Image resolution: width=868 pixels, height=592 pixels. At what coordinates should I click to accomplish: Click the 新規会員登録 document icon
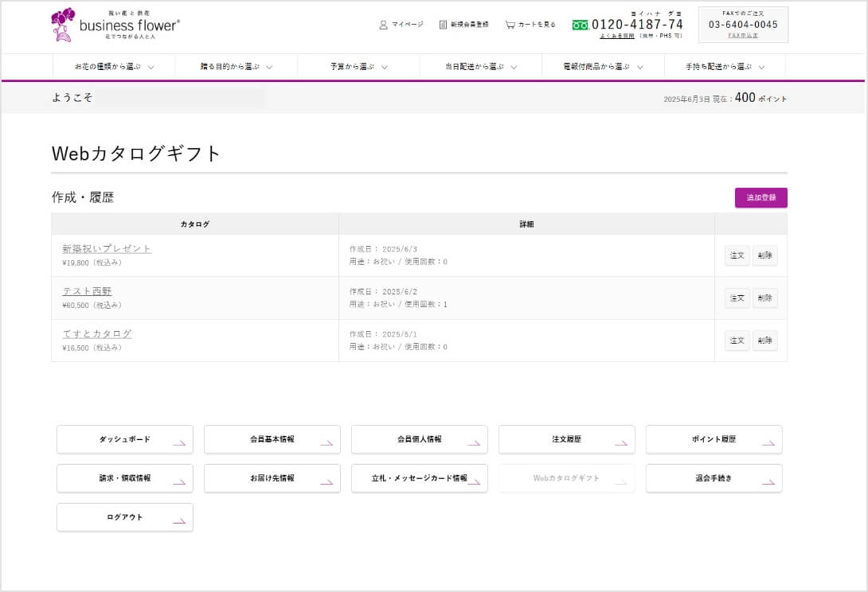(444, 25)
